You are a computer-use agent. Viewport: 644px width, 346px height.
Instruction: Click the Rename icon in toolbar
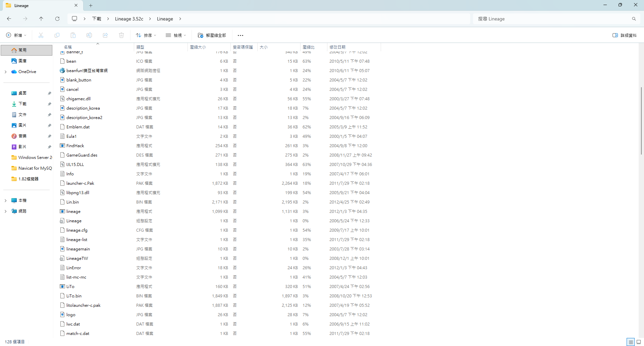pos(89,35)
